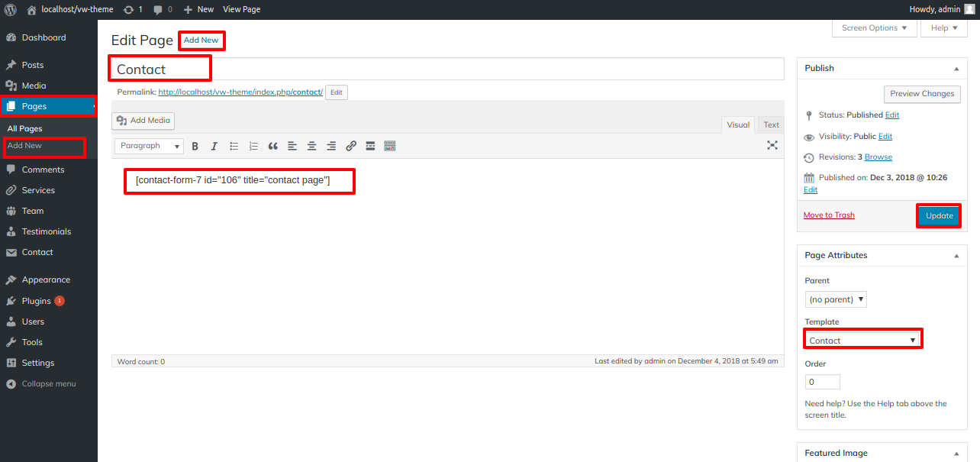Expand the Parent page dropdown
Image resolution: width=980 pixels, height=462 pixels.
pyautogui.click(x=837, y=300)
